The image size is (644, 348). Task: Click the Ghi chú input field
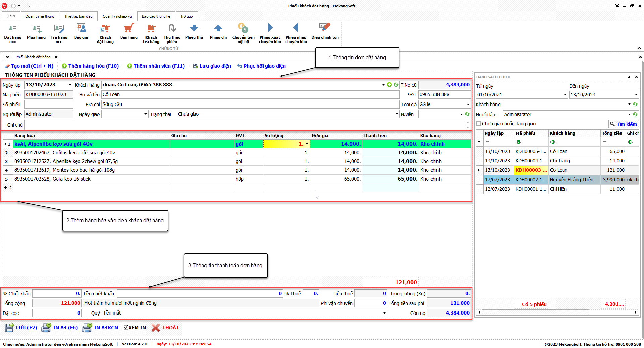[x=245, y=125]
